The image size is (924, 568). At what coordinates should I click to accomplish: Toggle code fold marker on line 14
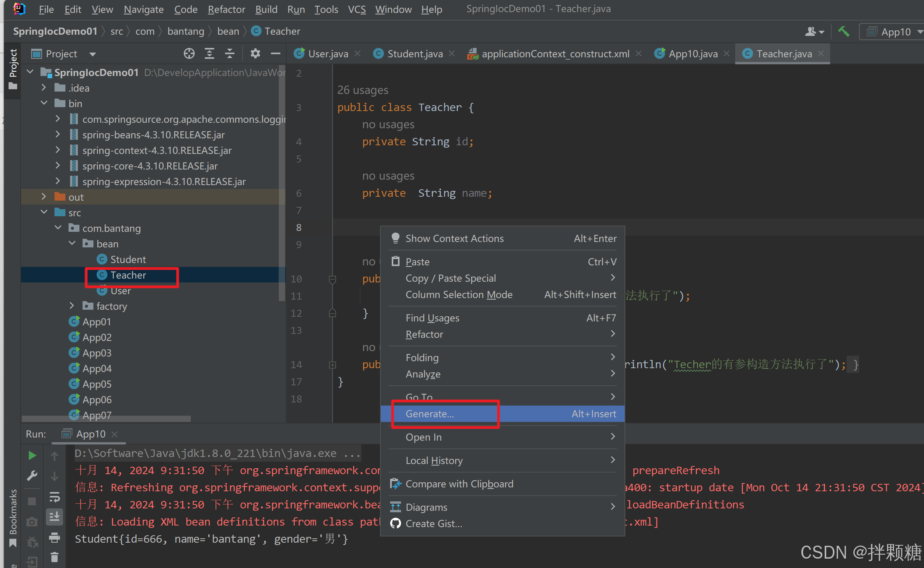[333, 365]
